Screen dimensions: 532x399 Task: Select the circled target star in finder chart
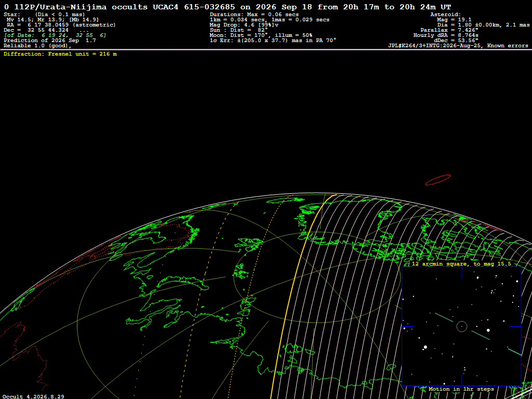(x=462, y=326)
